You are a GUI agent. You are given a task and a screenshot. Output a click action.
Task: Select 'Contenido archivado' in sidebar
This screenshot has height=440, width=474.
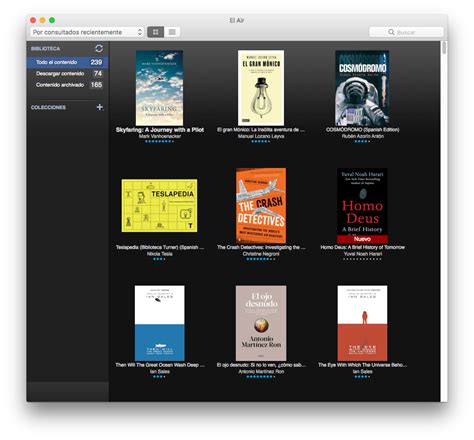pos(67,85)
